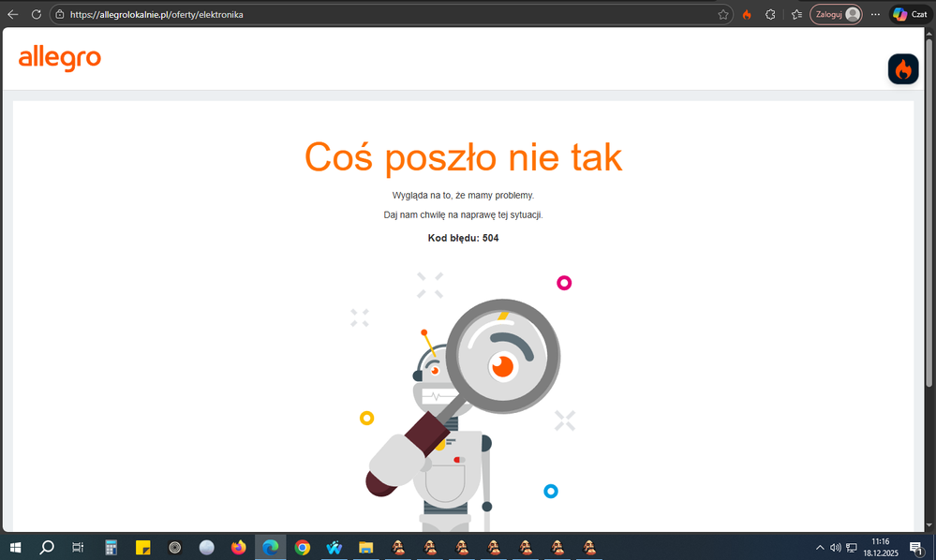
Task: Launch Copilot Czat in the browser
Action: pos(908,14)
